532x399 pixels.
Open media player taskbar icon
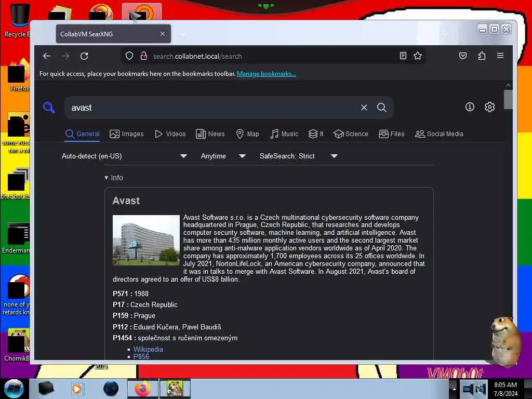point(77,389)
